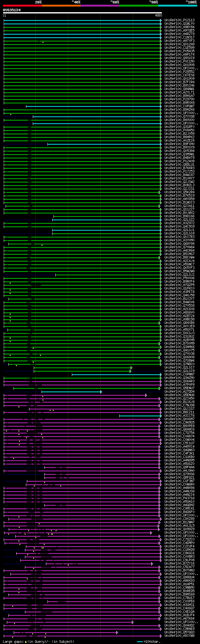
Task: Click the red 20% identity legend segment
Action: (x=22, y=6)
